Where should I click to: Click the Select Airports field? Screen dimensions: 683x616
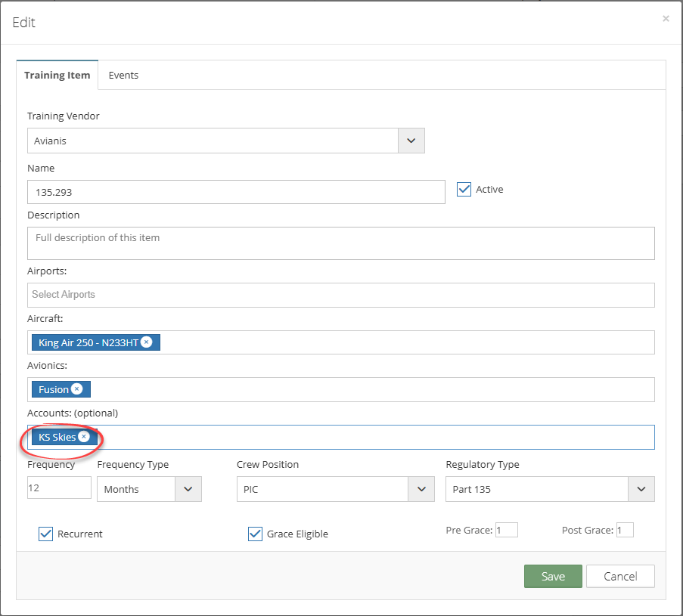(341, 296)
